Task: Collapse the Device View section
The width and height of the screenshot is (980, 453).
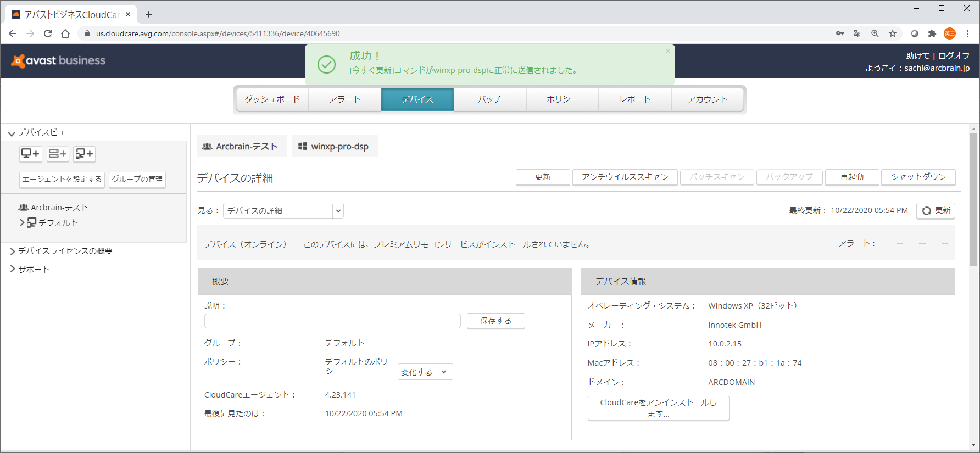Action: point(12,133)
